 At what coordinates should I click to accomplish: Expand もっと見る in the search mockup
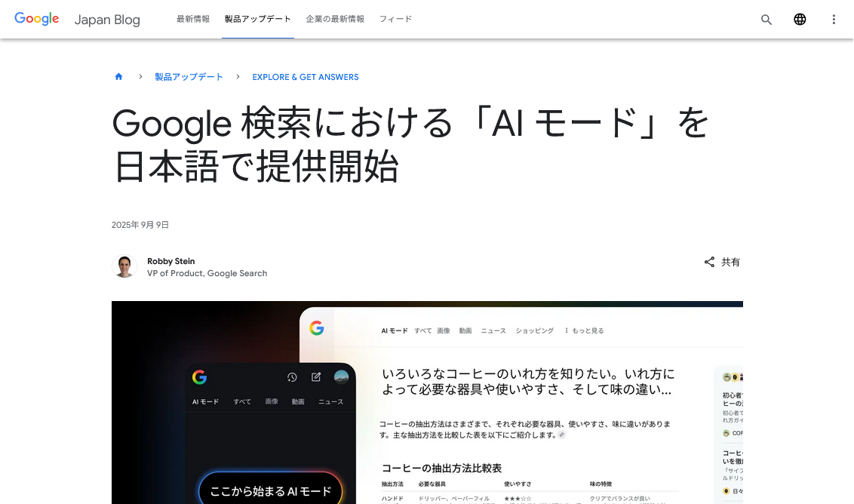pos(585,330)
